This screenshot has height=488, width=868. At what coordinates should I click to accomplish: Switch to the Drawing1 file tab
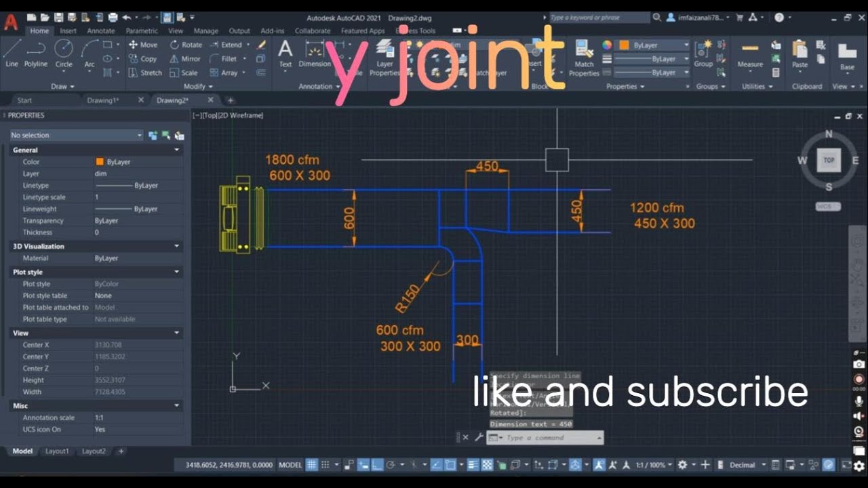click(x=102, y=100)
